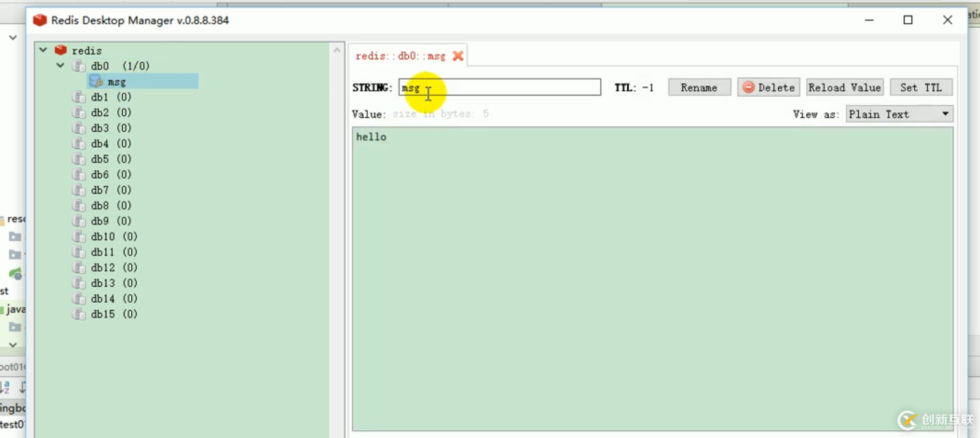This screenshot has width=980, height=438.
Task: Click the Reload Value button
Action: (844, 88)
